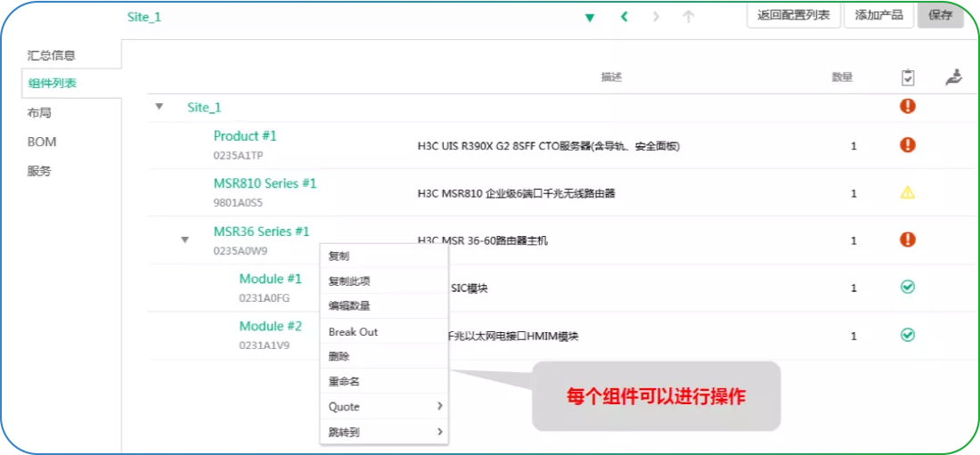The width and height of the screenshot is (980, 455).
Task: Click the 保存 button
Action: [x=940, y=16]
